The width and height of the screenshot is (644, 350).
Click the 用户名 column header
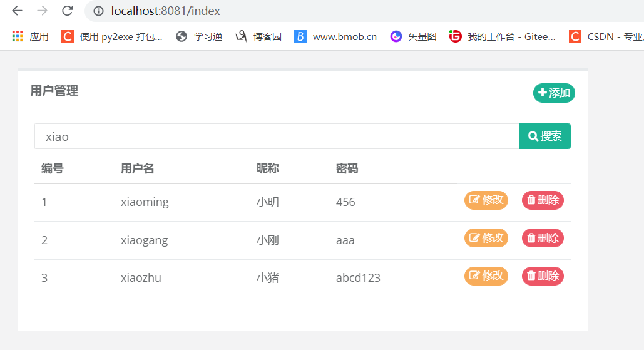pos(137,168)
